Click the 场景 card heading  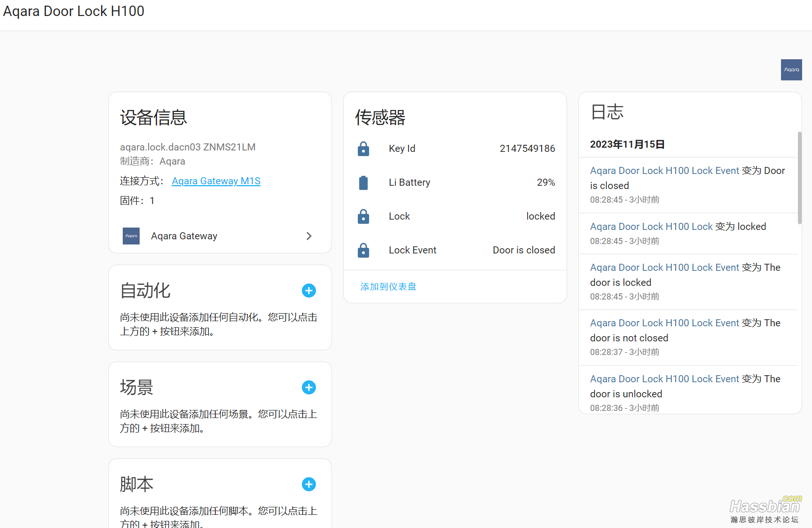(136, 387)
